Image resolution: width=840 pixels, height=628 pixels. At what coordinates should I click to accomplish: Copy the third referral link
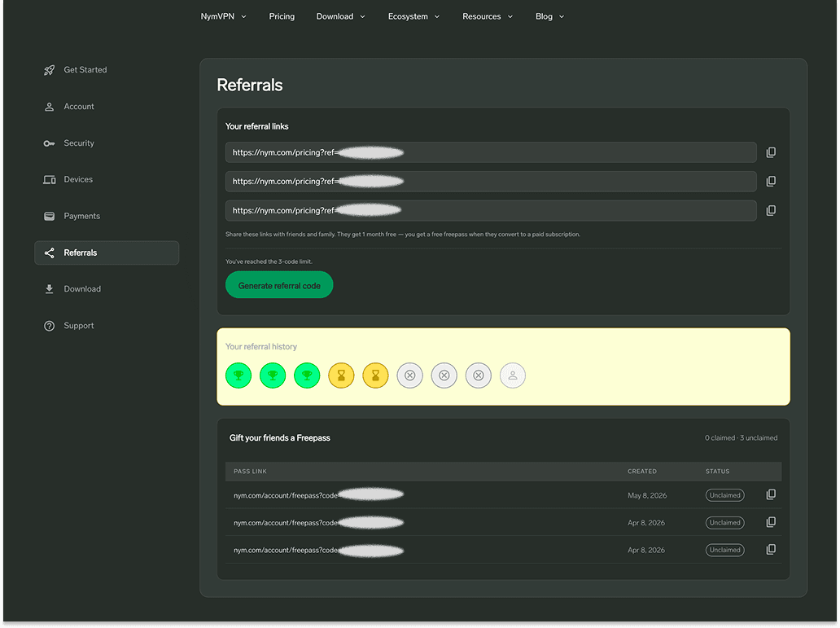coord(771,210)
